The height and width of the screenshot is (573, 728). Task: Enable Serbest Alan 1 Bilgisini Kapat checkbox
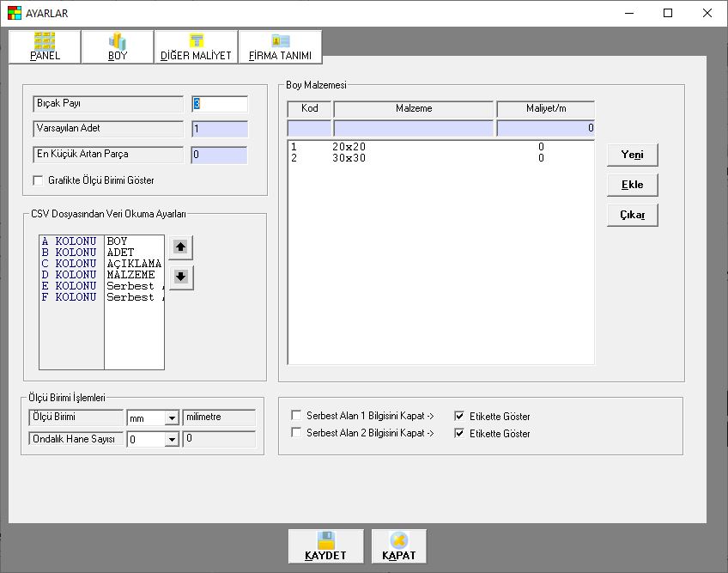295,415
